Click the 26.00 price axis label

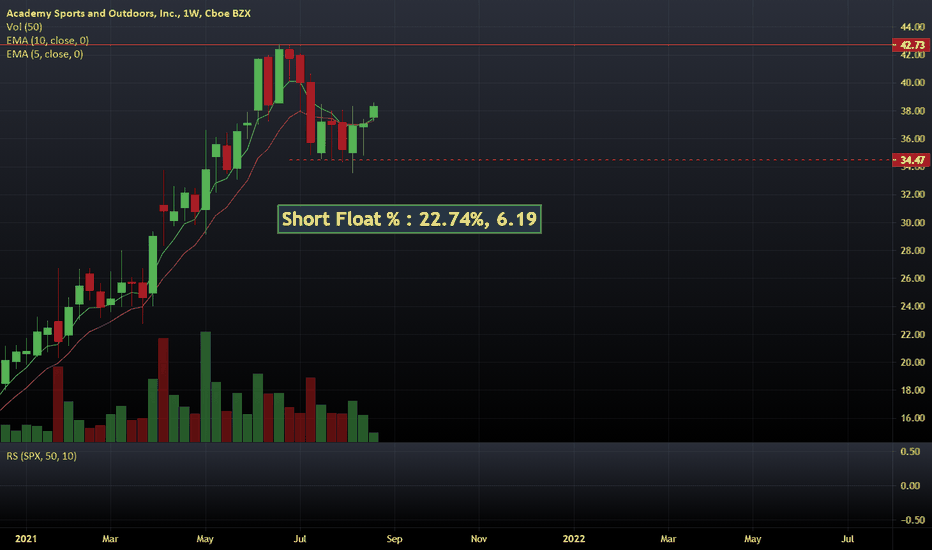(912, 278)
